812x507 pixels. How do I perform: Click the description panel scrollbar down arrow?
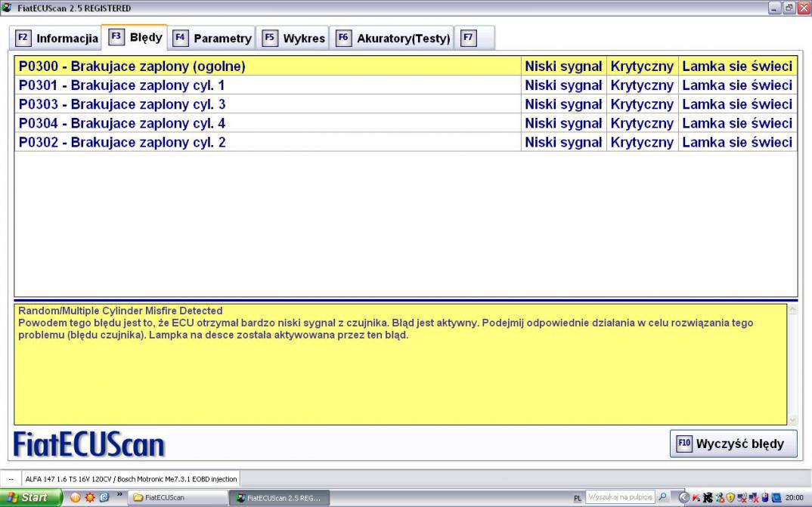coord(792,419)
